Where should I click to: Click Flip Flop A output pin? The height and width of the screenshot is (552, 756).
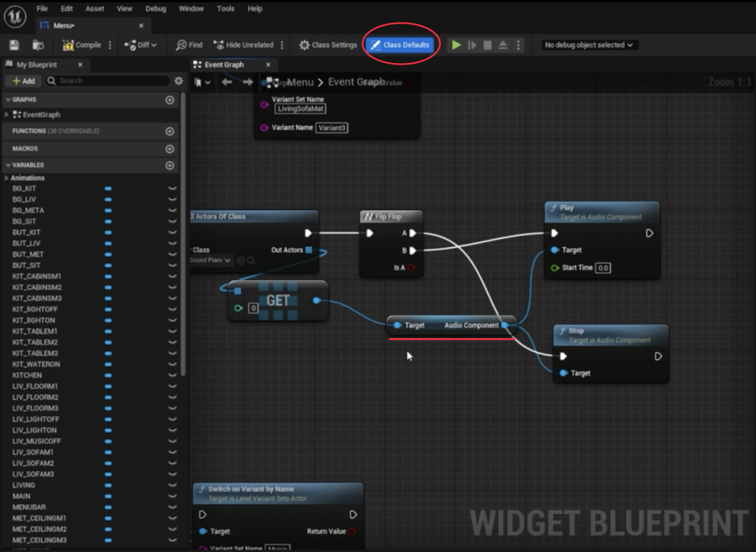[413, 233]
